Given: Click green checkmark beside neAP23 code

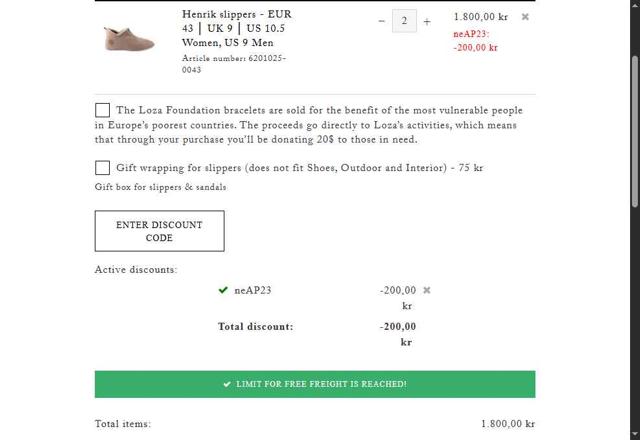Looking at the screenshot, I should (x=223, y=290).
